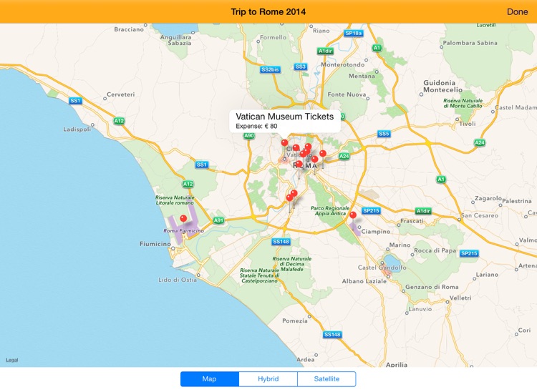Select the red pin at Roma Fiumicino airport

pyautogui.click(x=183, y=218)
